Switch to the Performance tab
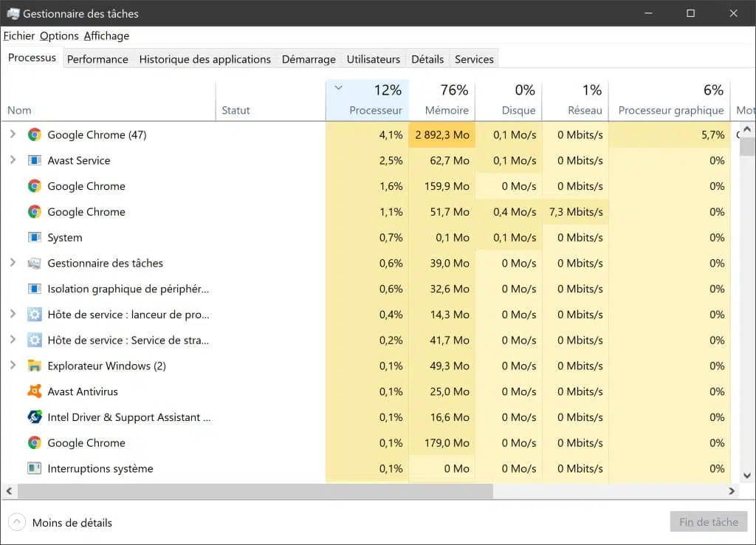 (x=97, y=59)
